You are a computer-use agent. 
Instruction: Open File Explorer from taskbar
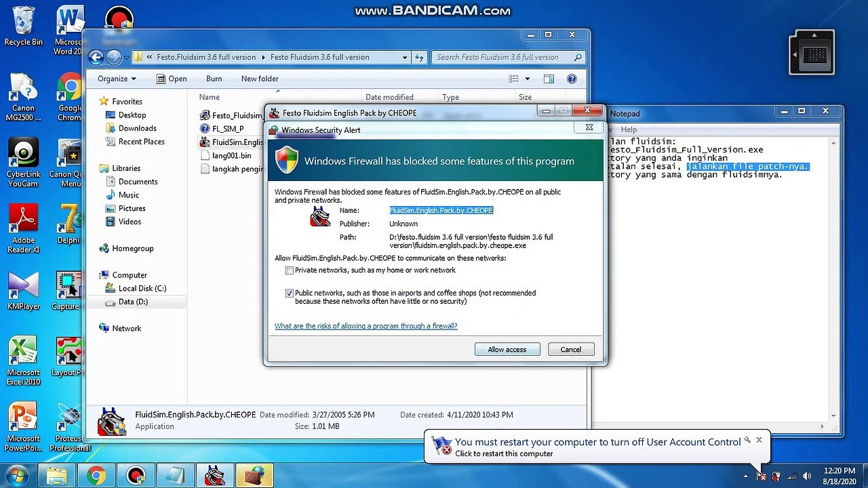point(57,476)
